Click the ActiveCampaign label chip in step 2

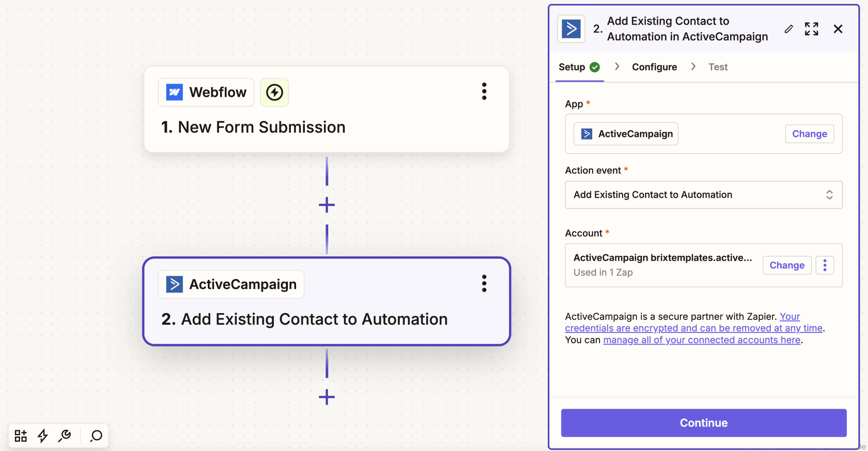tap(231, 284)
